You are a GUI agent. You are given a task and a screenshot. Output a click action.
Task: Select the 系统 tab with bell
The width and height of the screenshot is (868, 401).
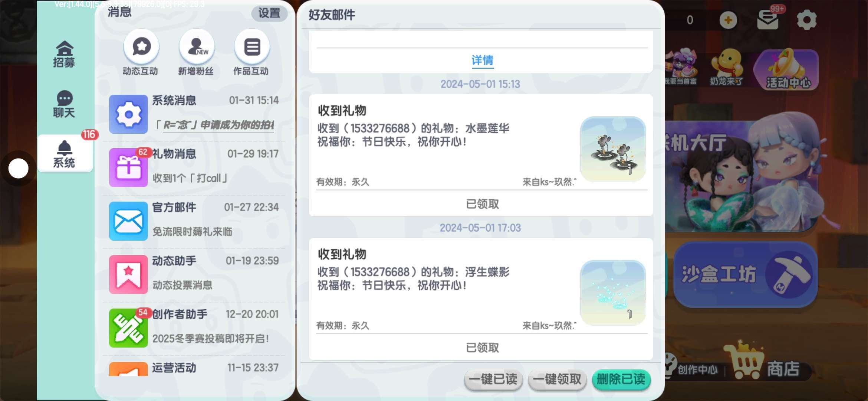[x=65, y=153]
